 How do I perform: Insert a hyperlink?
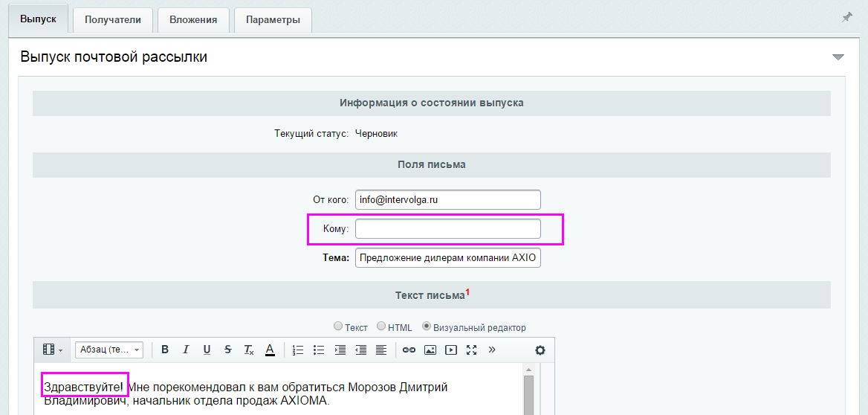click(x=409, y=350)
